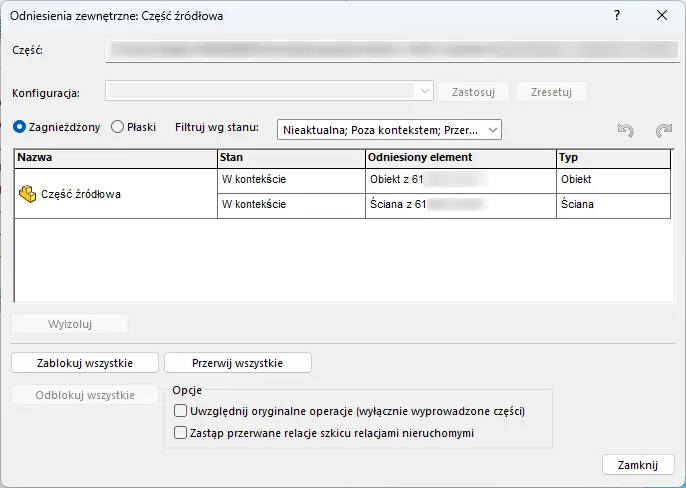
Task: Click Przerwij wszystkie button
Action: 238,363
